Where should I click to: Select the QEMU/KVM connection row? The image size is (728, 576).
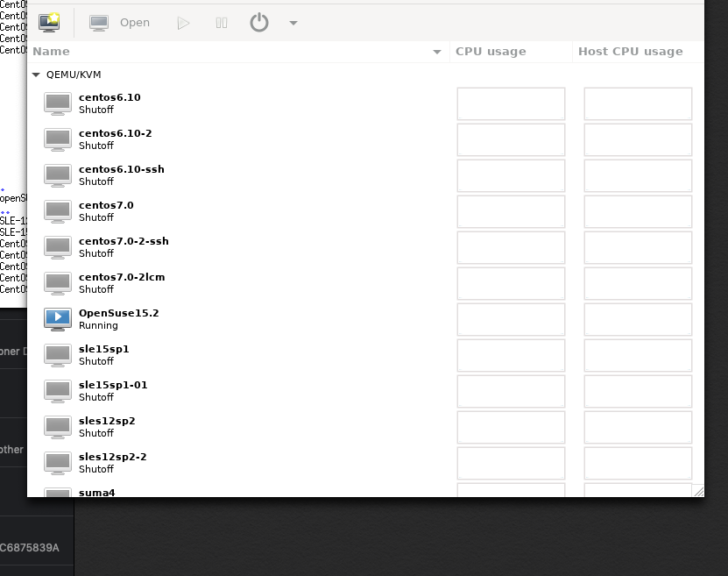365,75
